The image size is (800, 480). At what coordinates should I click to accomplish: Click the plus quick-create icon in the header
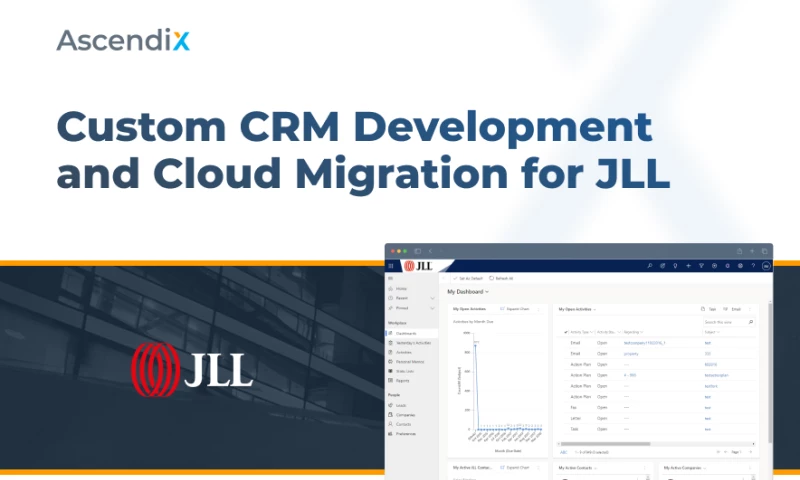[688, 266]
